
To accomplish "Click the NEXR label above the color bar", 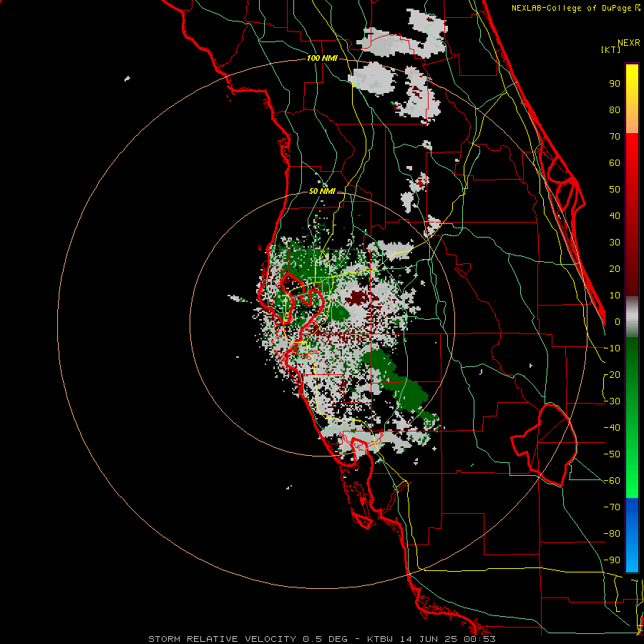I will click(x=629, y=43).
